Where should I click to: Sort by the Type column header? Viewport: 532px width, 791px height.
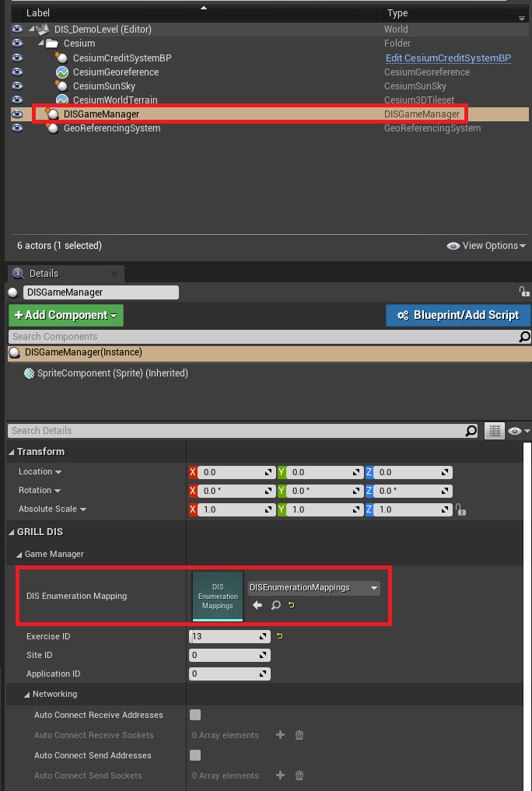pyautogui.click(x=397, y=13)
